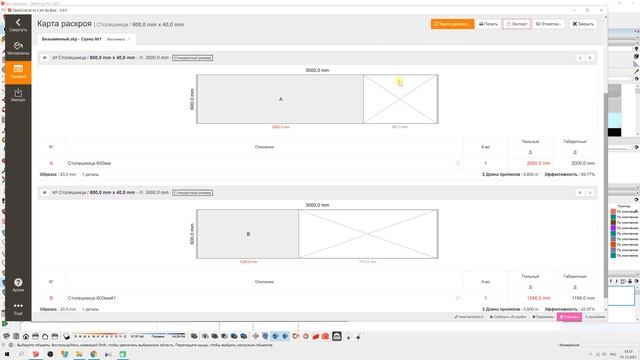Click the highlight-part icon in row A
This screenshot has width=640, height=360.
(x=458, y=163)
